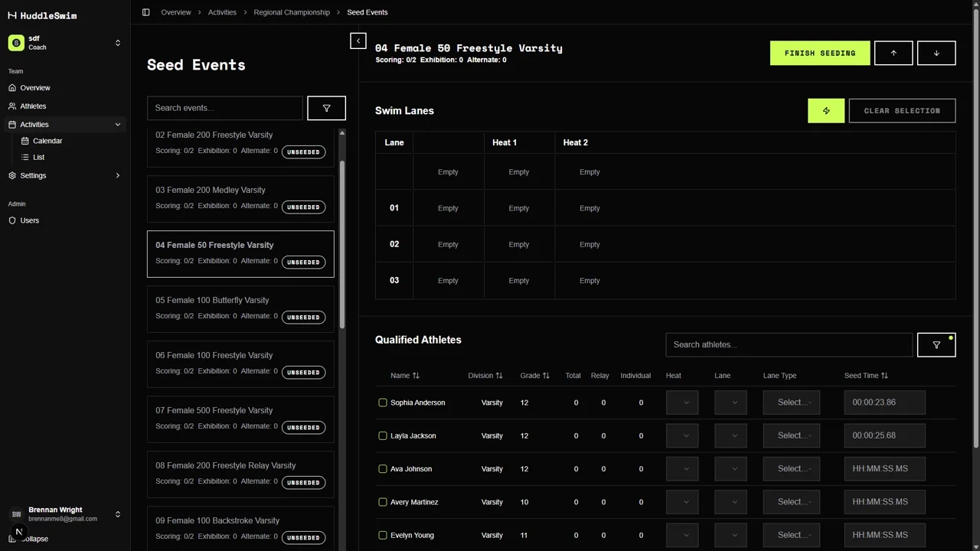
Task: Click the upward arrow button near Finish Seeding
Action: 893,53
